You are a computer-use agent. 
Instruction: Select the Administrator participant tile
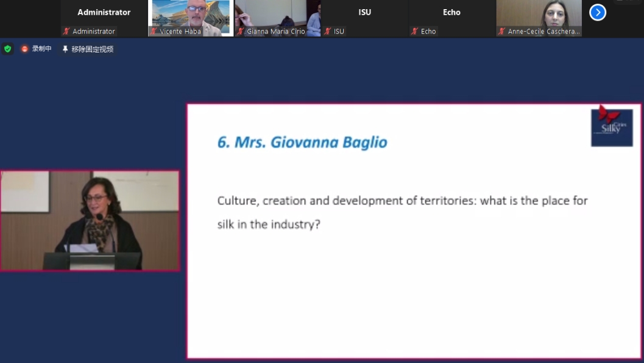(x=104, y=15)
